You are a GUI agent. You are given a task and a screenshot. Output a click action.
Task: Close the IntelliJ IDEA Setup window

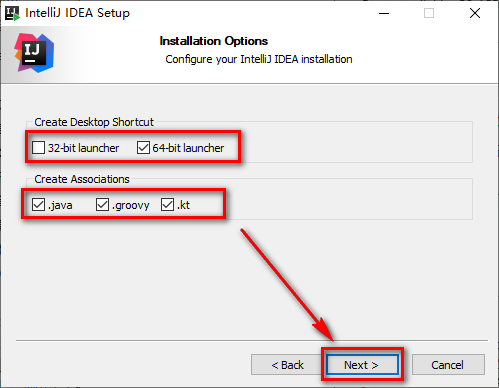[x=475, y=13]
